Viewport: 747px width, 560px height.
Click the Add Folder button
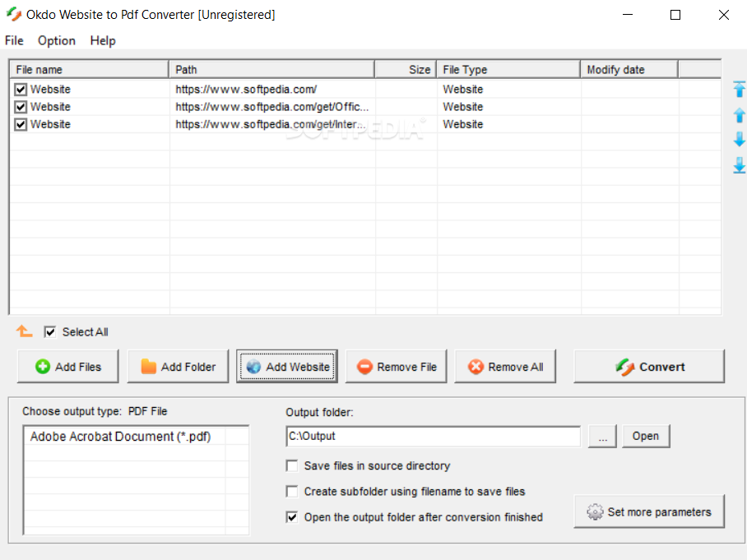[179, 367]
